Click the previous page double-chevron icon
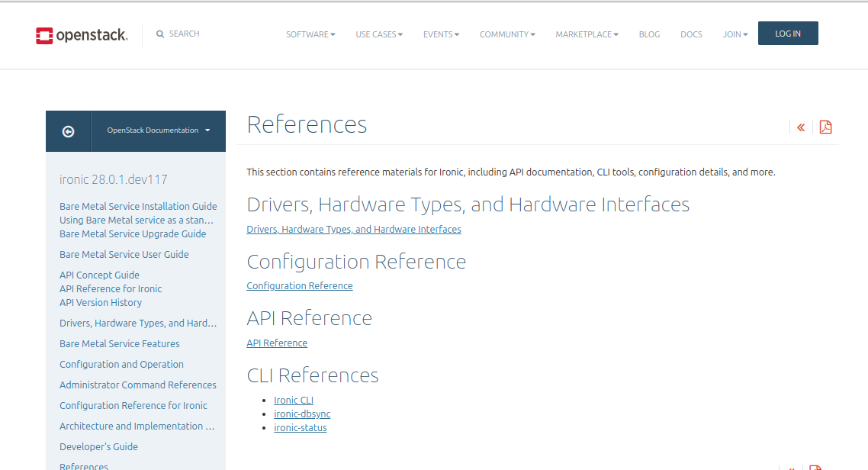The width and height of the screenshot is (868, 470). point(800,127)
